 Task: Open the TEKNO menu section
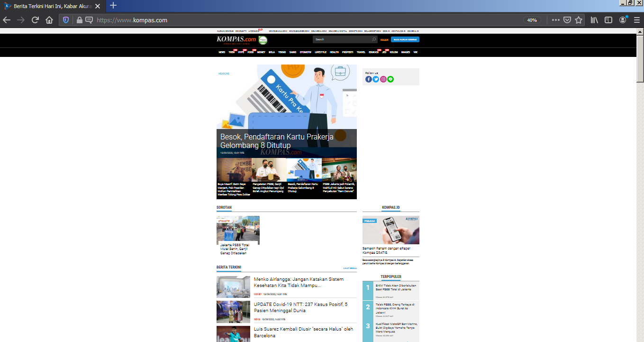coord(282,52)
